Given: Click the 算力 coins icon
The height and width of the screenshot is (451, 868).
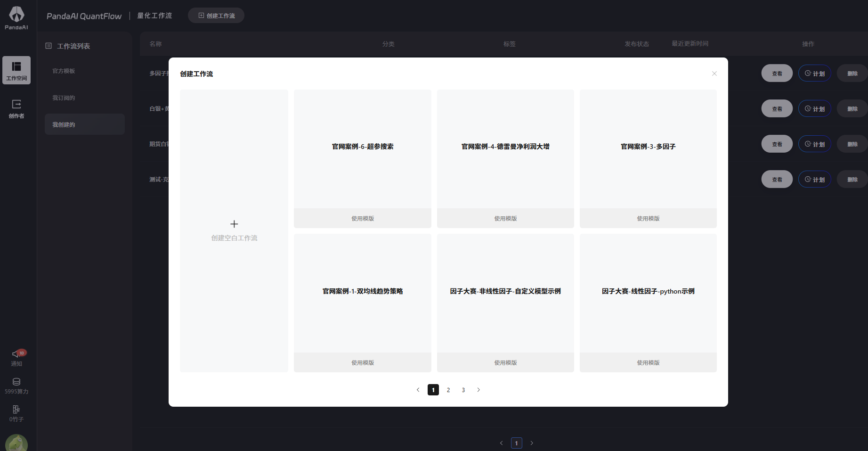Looking at the screenshot, I should click(x=16, y=382).
